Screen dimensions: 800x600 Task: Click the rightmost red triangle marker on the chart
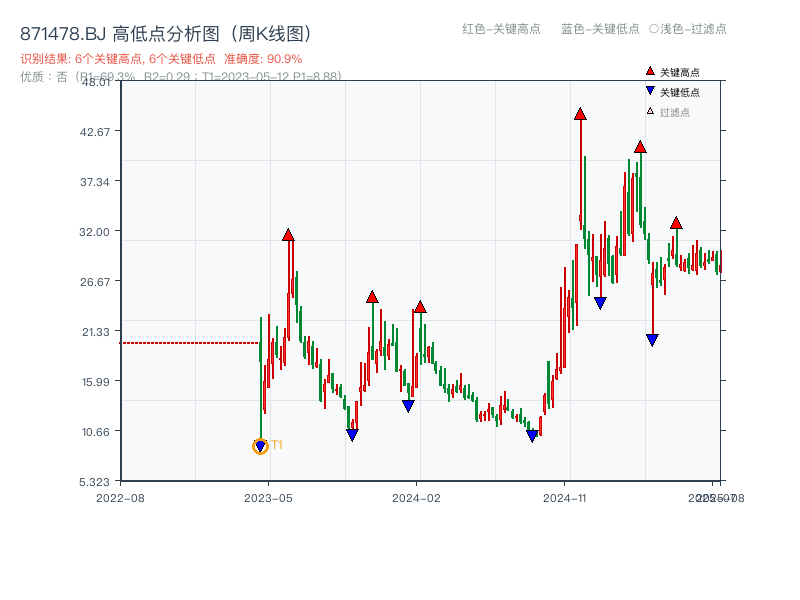(x=678, y=225)
